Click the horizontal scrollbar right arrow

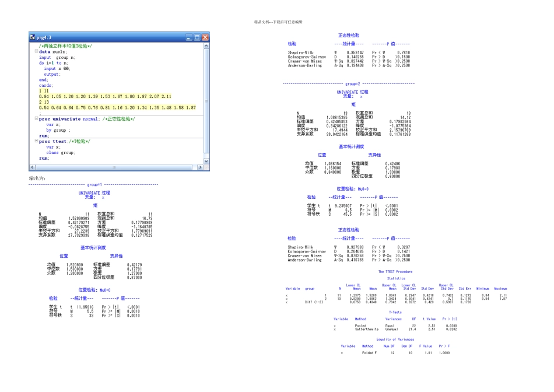point(201,167)
